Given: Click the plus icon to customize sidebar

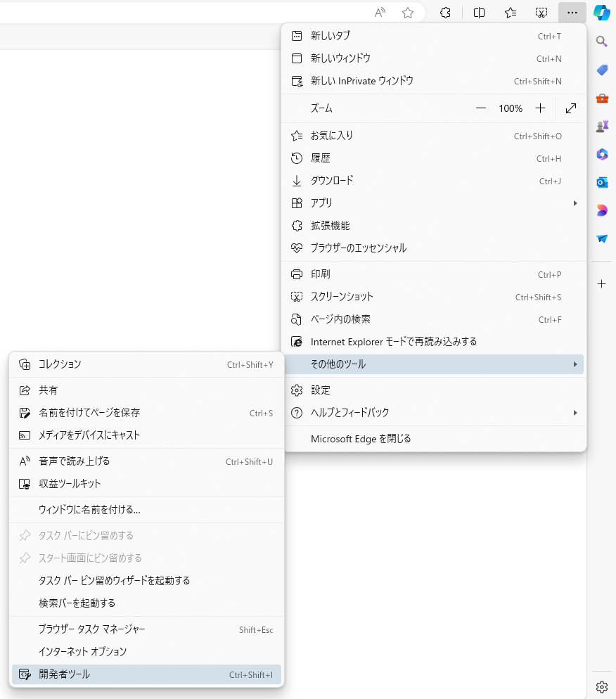Looking at the screenshot, I should pyautogui.click(x=602, y=284).
